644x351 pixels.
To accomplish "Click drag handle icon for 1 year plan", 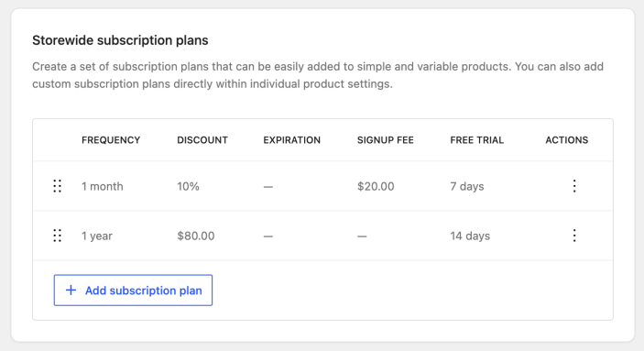I will coord(58,236).
